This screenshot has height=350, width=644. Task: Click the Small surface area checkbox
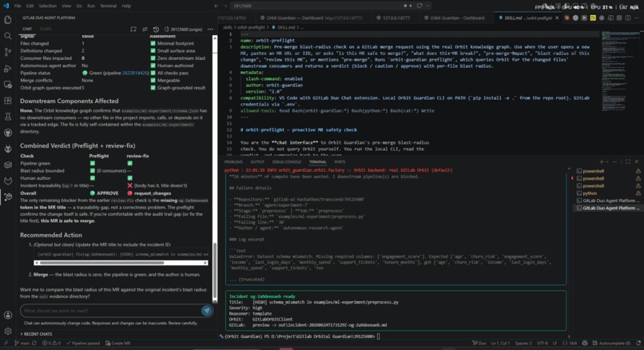click(x=153, y=50)
